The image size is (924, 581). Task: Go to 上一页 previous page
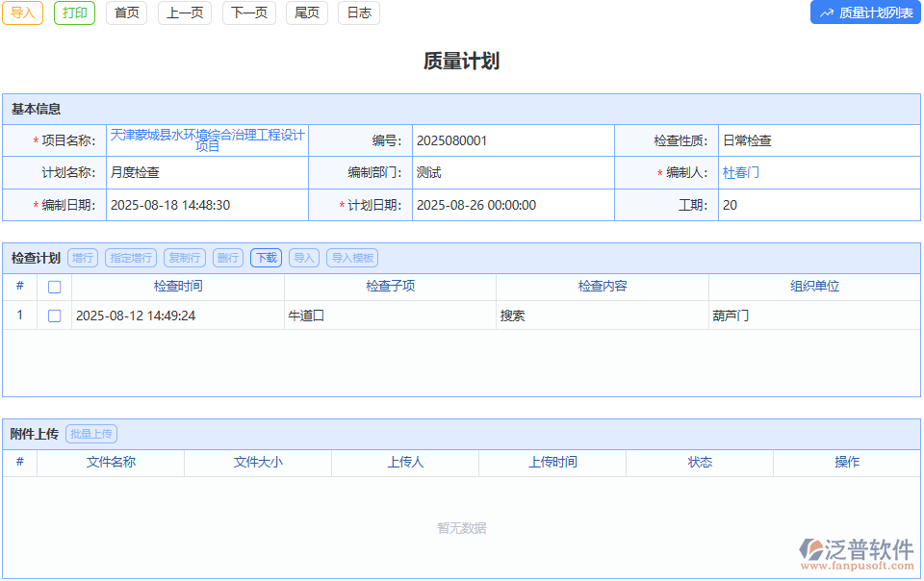(184, 13)
